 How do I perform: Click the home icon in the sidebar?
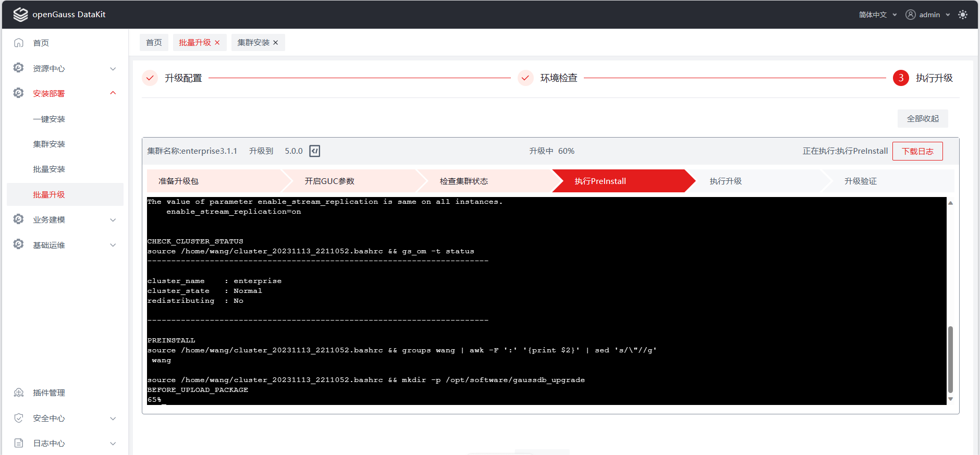click(19, 43)
